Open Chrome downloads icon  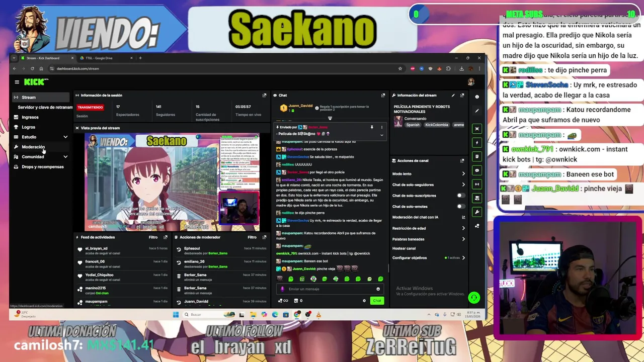(x=461, y=68)
